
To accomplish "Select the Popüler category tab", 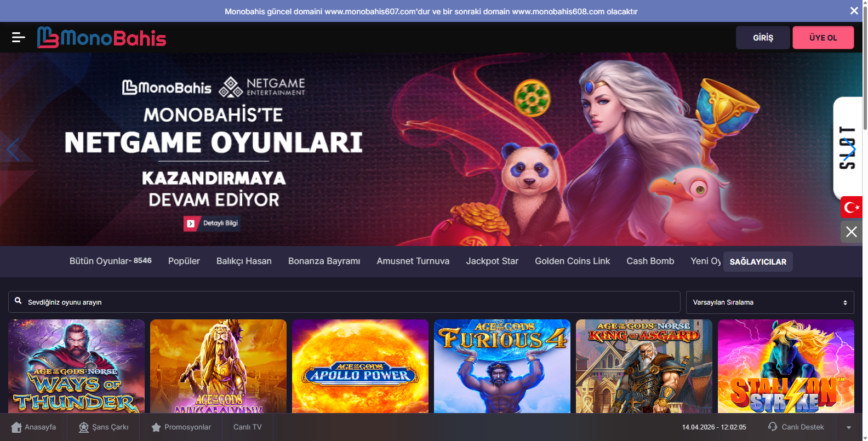I will [x=184, y=261].
